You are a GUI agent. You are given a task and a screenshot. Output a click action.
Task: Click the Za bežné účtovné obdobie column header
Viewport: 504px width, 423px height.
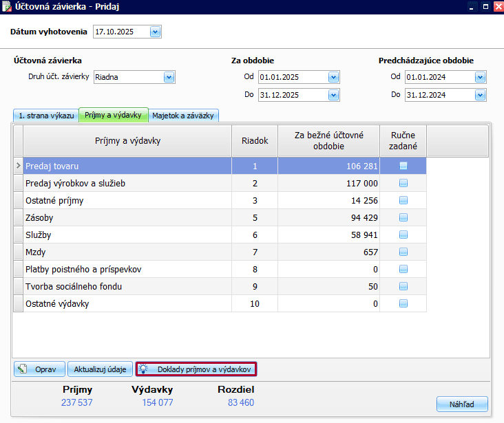328,141
